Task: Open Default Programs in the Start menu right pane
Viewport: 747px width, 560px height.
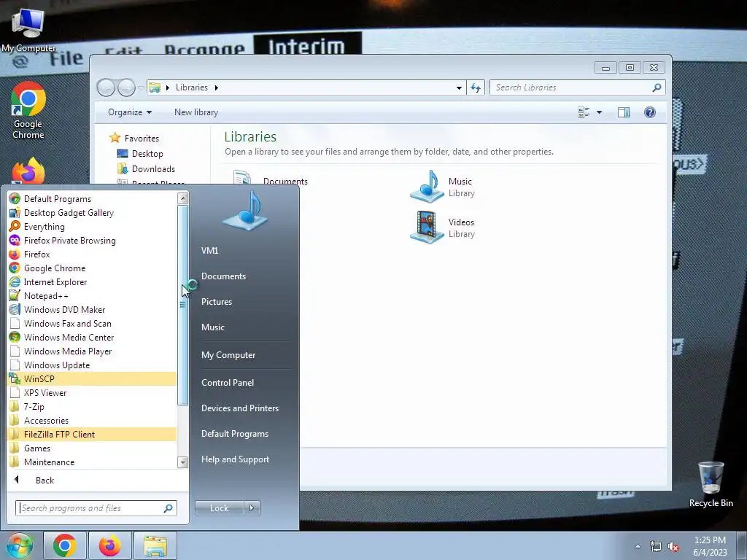Action: 234,434
